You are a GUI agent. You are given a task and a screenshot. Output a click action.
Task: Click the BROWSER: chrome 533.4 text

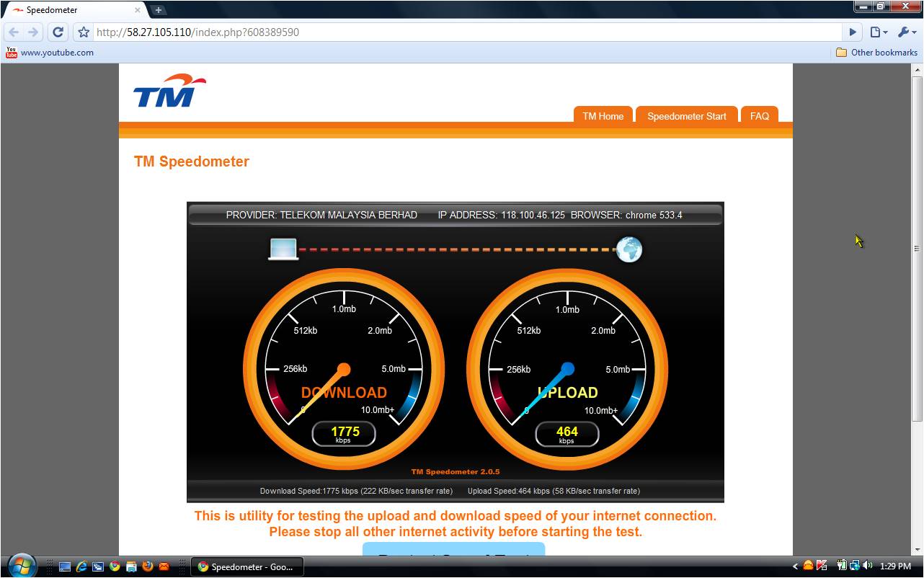[626, 215]
